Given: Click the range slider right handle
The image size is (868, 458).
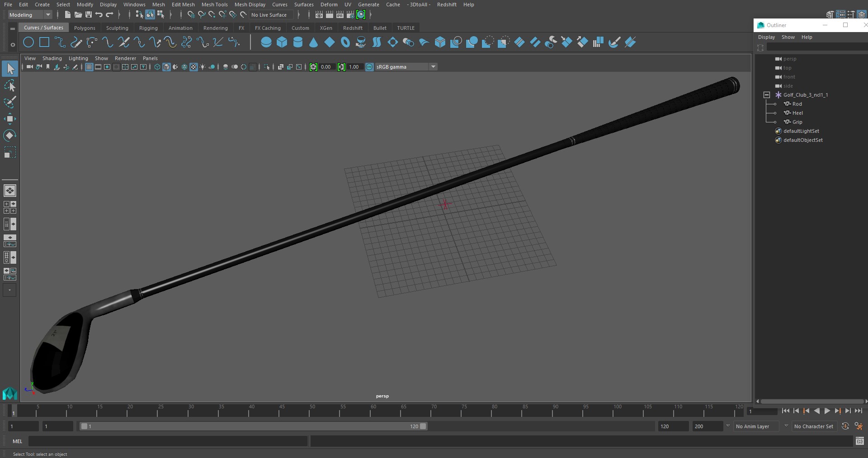Looking at the screenshot, I should [x=423, y=426].
